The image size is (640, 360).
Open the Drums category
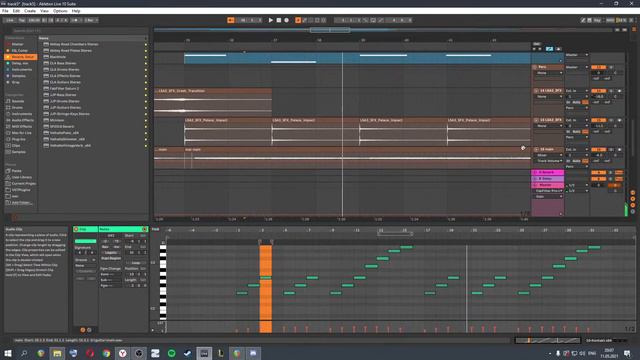pos(17,107)
